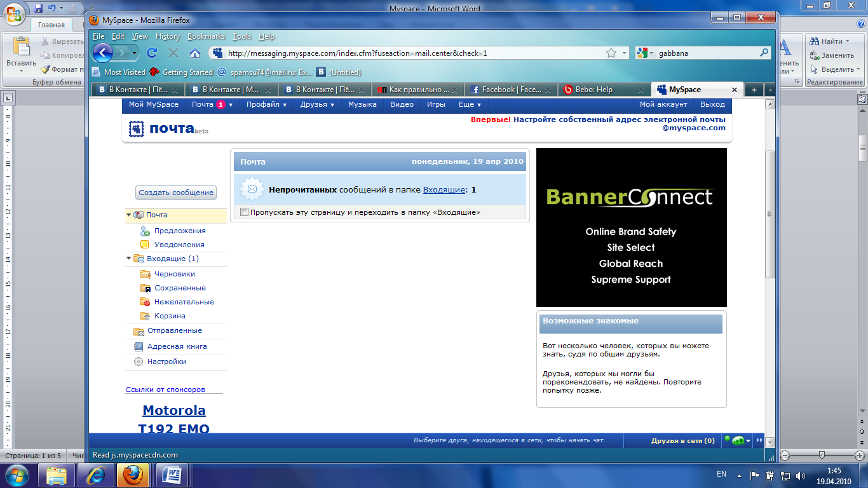The width and height of the screenshot is (868, 488).
Task: Click the Отправленные folder icon
Action: click(139, 331)
